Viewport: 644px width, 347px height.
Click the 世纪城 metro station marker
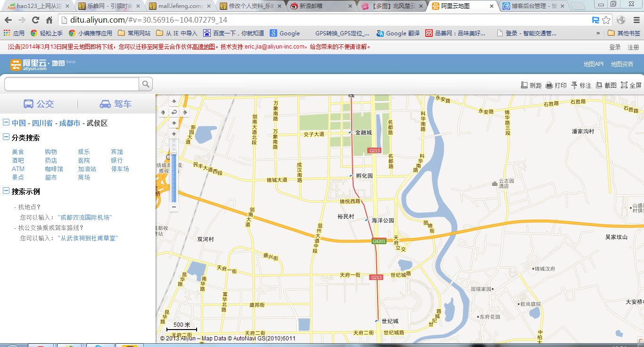[x=377, y=321]
